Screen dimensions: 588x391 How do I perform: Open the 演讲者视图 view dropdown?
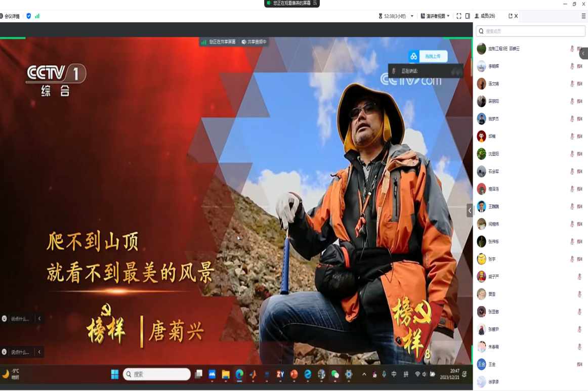click(x=435, y=16)
